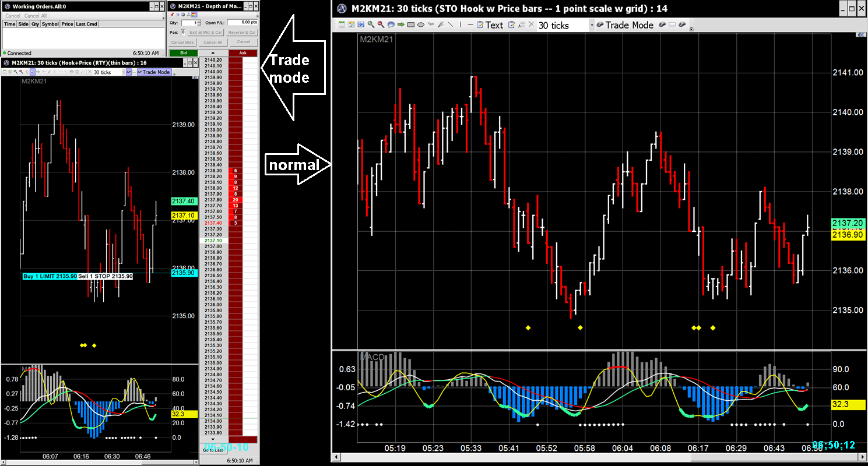Open the 30 ticks dropdown in left chart
Screen dimensions: 868x466
[124, 72]
